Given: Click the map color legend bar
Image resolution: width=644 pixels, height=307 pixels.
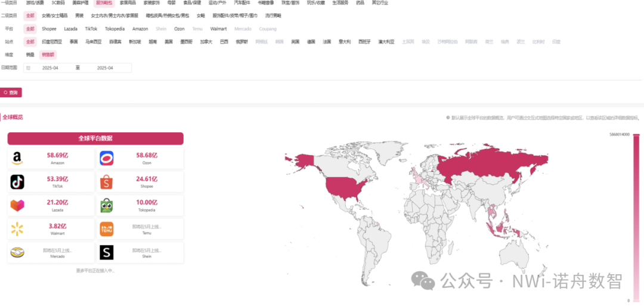Looking at the screenshot, I should click(x=636, y=218).
